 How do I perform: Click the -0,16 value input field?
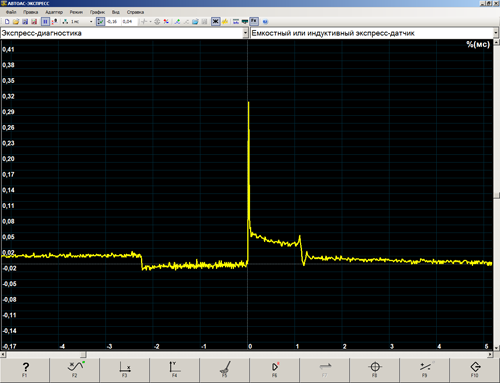pyautogui.click(x=113, y=22)
